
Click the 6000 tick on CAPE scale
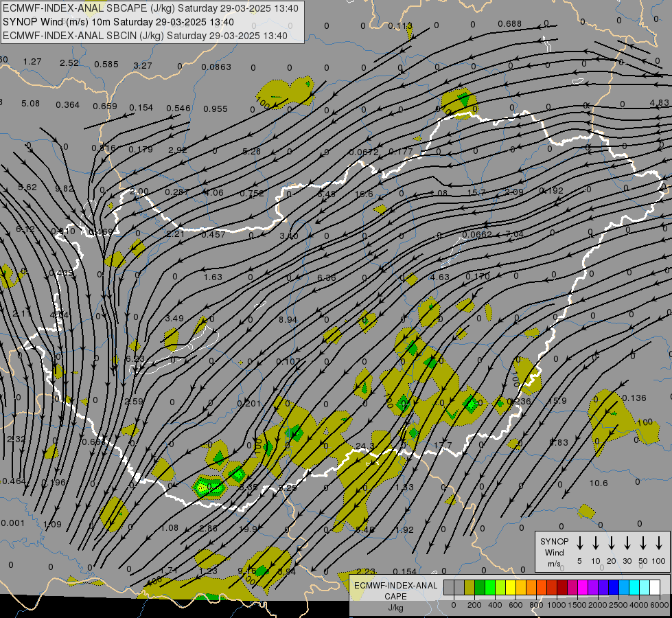pos(659,605)
